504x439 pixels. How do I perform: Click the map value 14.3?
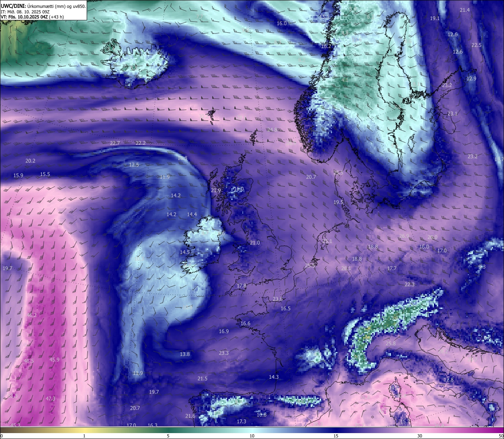point(274,377)
